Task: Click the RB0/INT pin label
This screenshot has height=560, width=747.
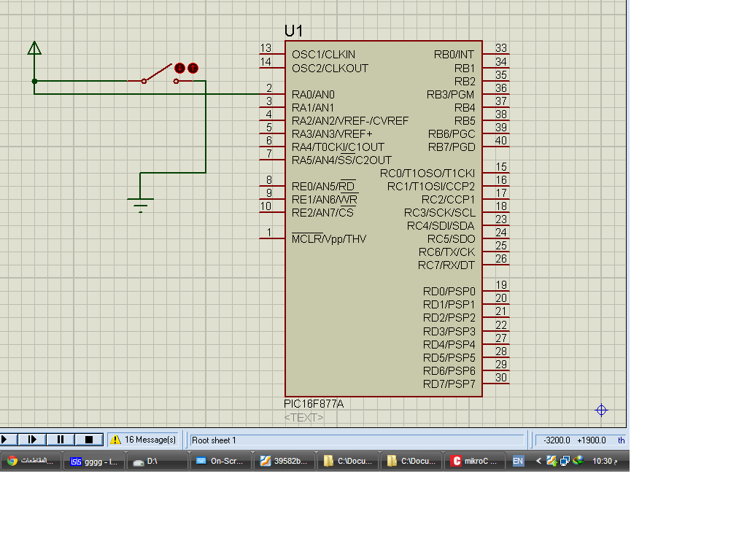Action: point(454,54)
